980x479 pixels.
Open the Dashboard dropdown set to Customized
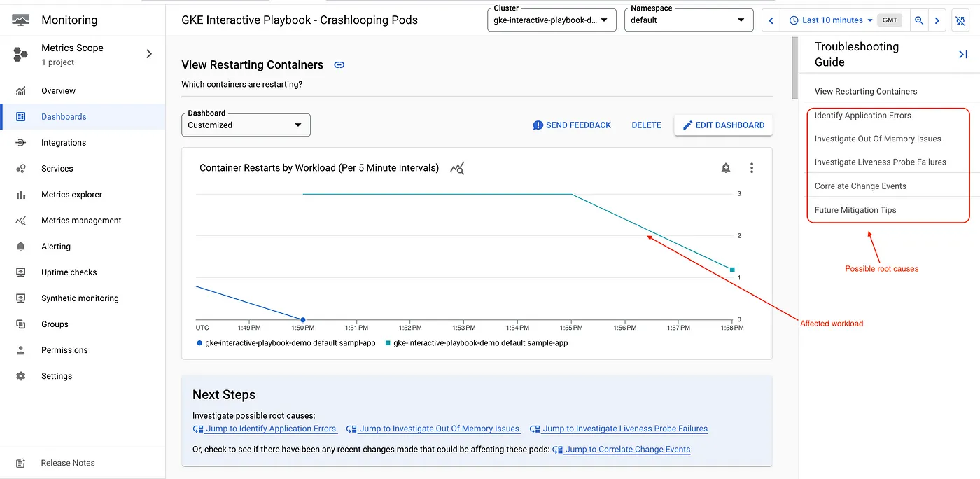coord(246,125)
